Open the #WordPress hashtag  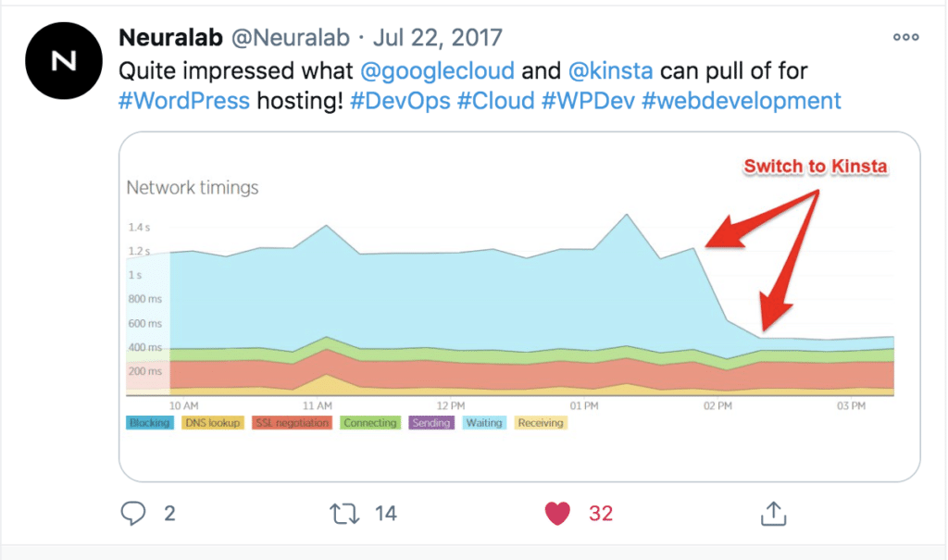coord(183,100)
